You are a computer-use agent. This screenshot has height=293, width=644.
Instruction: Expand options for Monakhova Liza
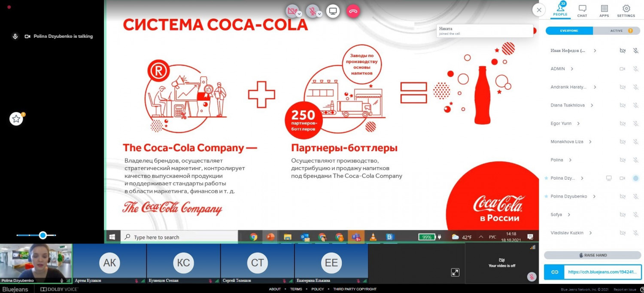click(590, 142)
